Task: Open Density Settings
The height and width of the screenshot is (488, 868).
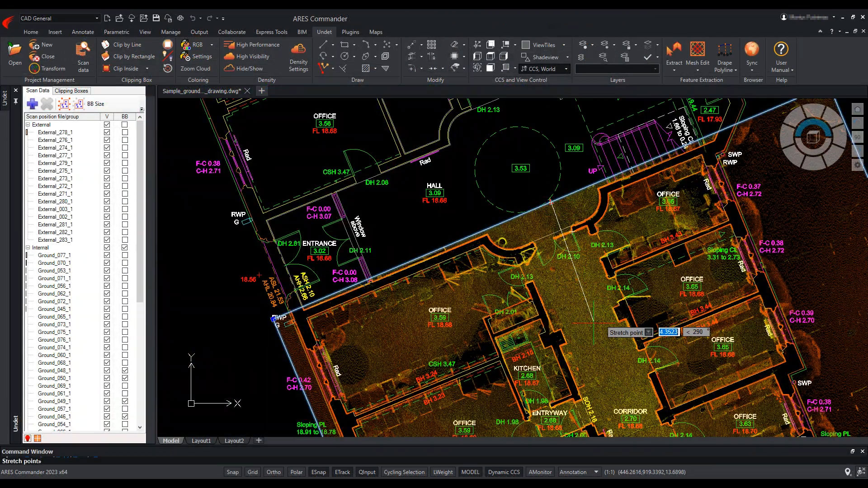Action: [x=298, y=57]
